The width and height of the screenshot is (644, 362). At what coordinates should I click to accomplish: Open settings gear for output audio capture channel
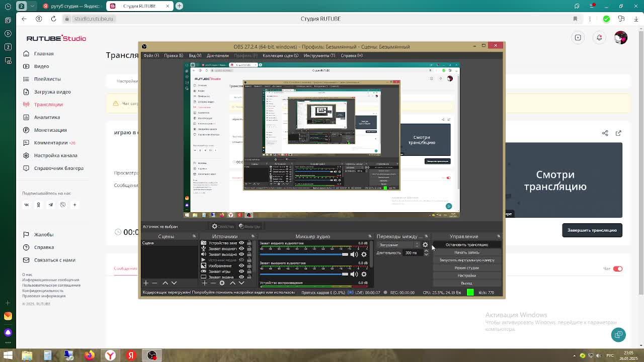tap(364, 274)
